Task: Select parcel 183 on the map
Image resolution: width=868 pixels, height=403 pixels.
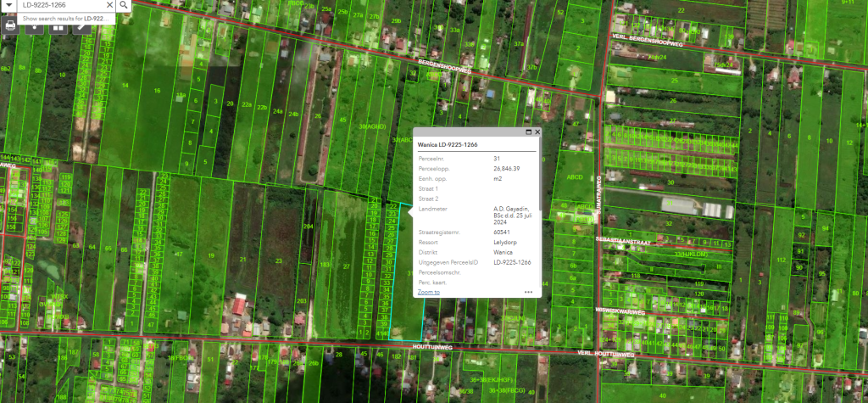Action: pos(325,266)
